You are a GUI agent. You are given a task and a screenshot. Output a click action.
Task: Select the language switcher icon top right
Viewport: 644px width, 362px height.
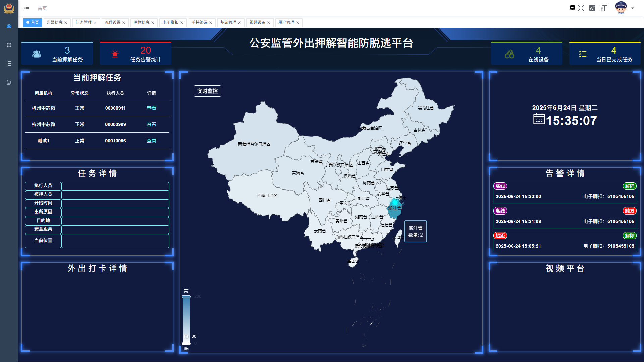593,8
